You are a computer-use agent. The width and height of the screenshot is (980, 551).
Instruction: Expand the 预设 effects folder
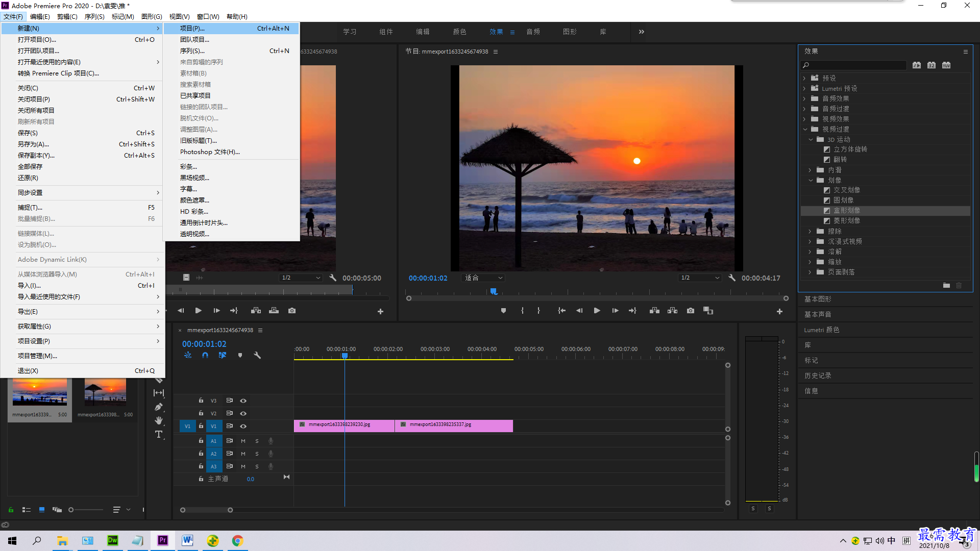[x=804, y=79]
